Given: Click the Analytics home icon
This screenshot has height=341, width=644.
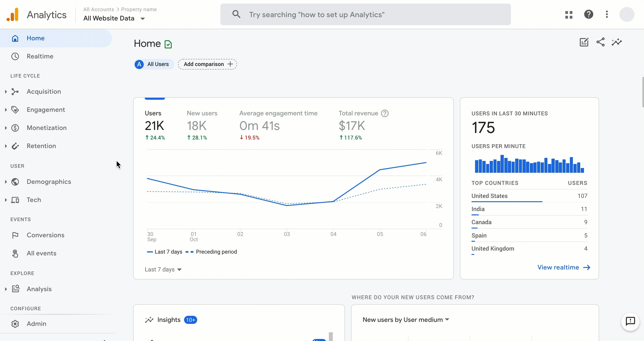Looking at the screenshot, I should click(13, 14).
